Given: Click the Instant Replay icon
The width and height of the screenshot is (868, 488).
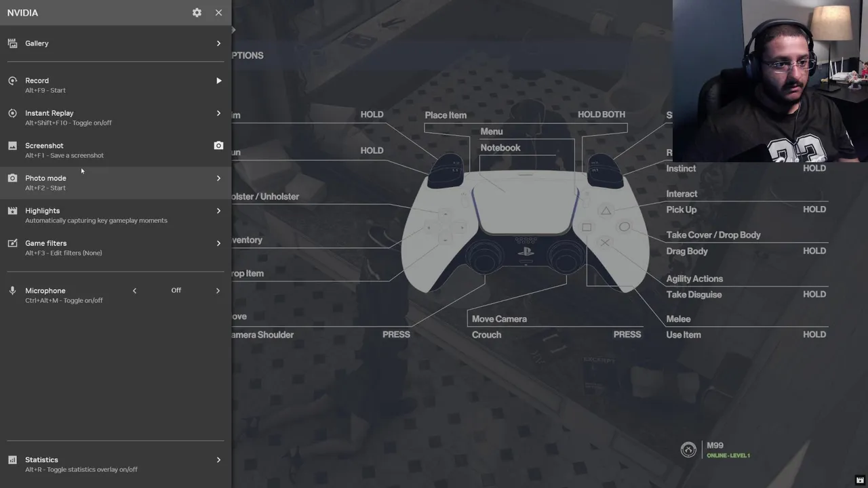Looking at the screenshot, I should 12,113.
